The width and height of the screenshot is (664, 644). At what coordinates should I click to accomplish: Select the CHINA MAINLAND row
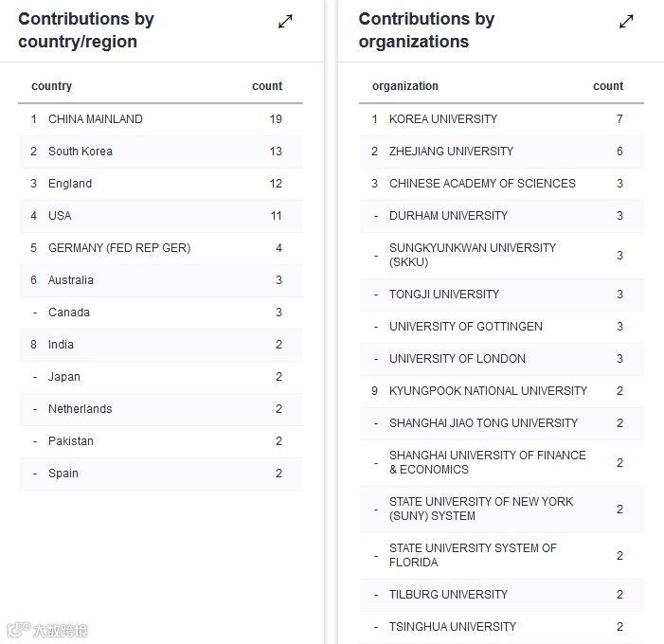click(96, 119)
